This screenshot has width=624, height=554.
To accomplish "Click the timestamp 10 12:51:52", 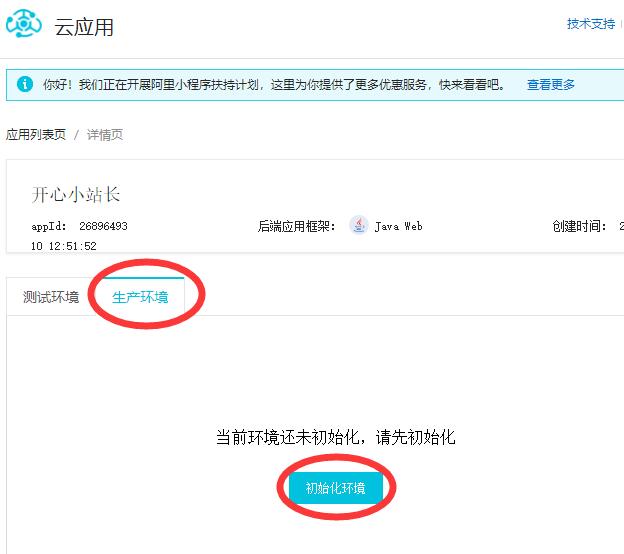I will click(x=64, y=246).
